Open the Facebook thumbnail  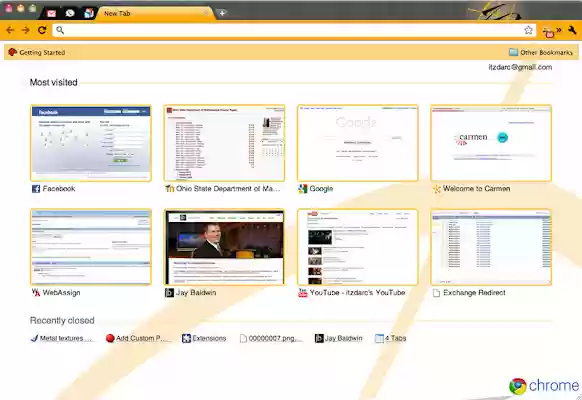click(91, 143)
